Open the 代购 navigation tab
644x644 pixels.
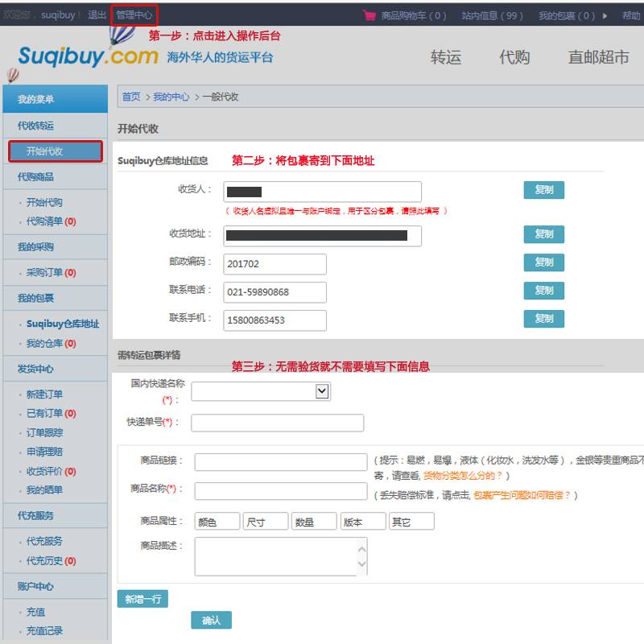(514, 57)
